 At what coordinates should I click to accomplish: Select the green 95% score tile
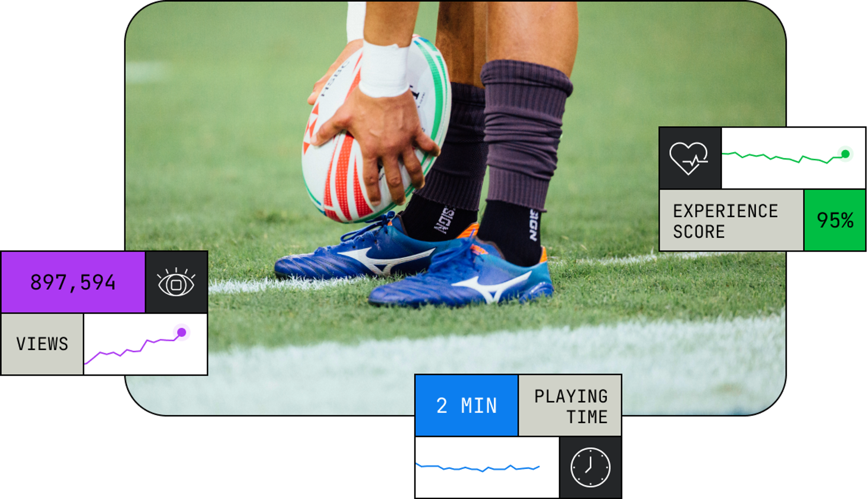click(x=835, y=220)
